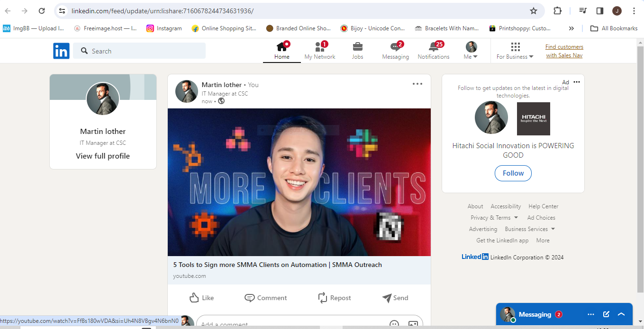Repost this post
Image resolution: width=644 pixels, height=329 pixels.
click(334, 298)
